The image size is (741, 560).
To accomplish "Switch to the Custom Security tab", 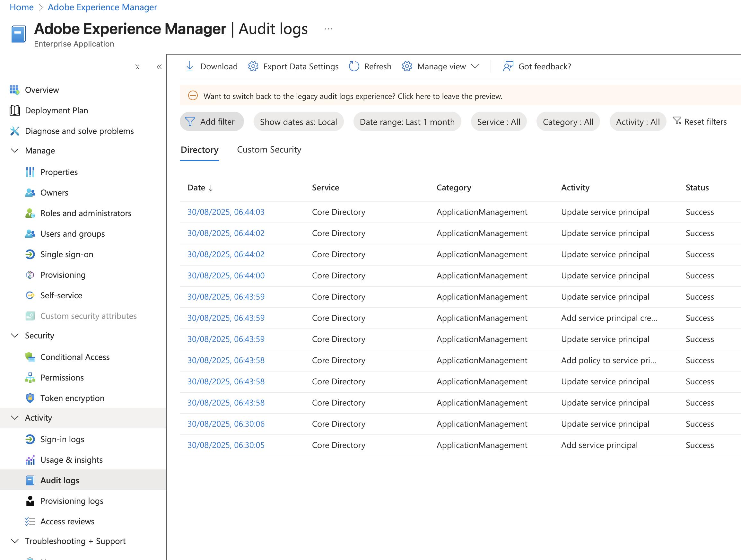I will (x=269, y=149).
